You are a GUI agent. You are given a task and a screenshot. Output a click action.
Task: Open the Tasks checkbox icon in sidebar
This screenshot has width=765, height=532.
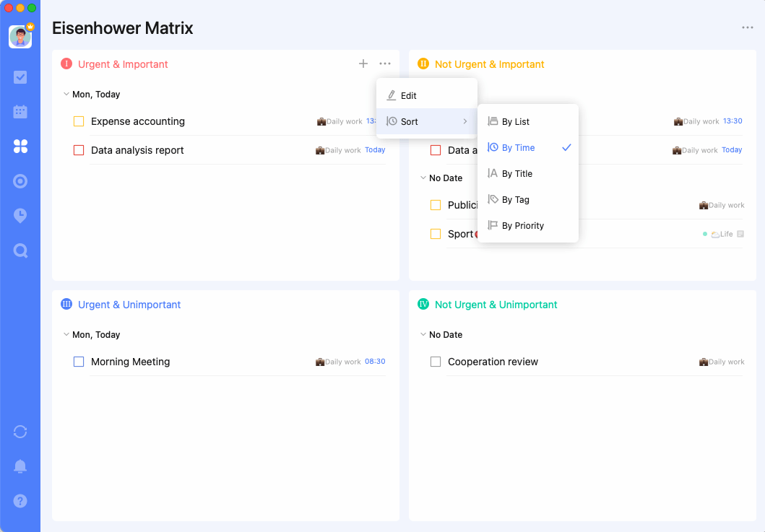point(20,77)
